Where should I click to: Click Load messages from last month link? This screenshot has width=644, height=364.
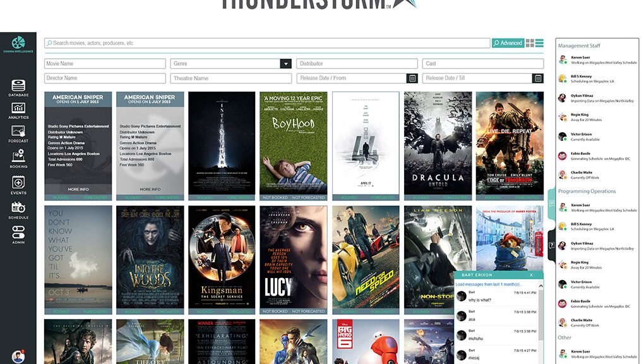(489, 284)
